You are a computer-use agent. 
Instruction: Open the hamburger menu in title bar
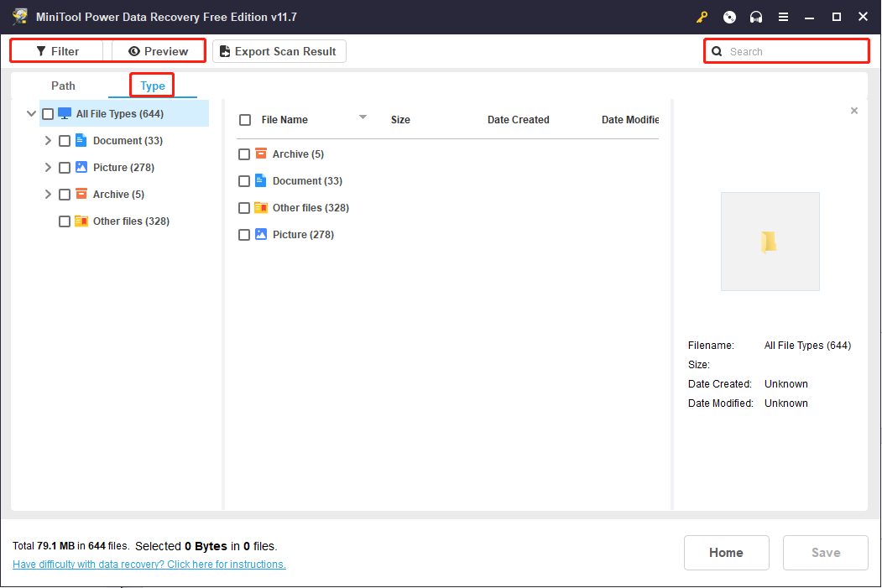click(x=783, y=17)
